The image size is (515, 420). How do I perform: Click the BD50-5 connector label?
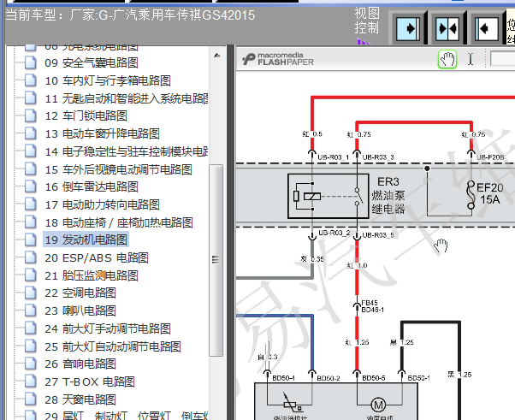[x=373, y=378]
